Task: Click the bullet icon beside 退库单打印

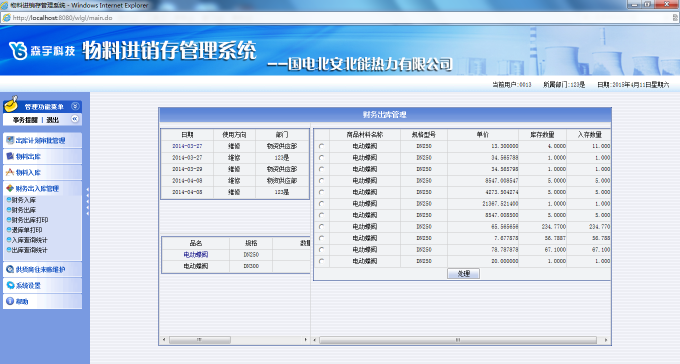Action: pyautogui.click(x=9, y=230)
